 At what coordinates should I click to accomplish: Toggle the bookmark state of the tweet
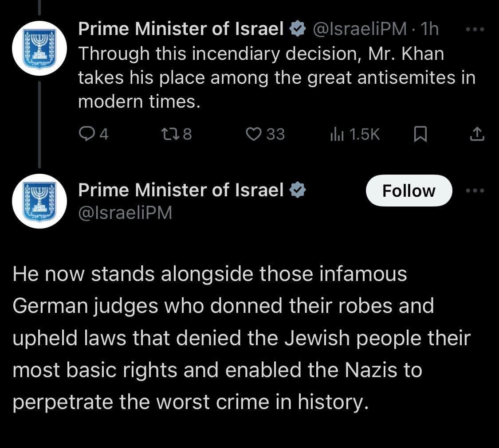pos(420,134)
